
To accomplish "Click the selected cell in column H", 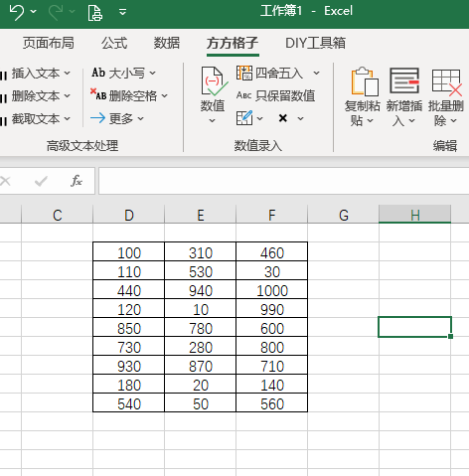I will [x=414, y=327].
